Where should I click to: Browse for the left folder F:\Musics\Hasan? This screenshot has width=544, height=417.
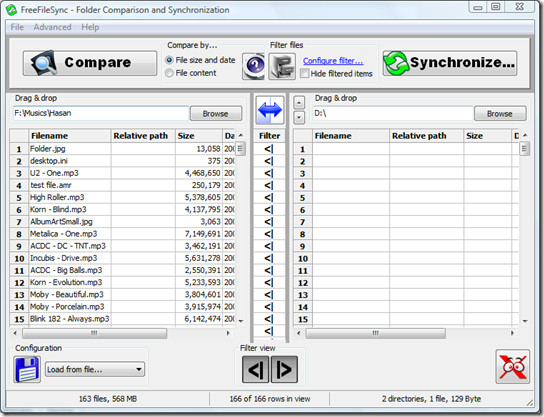click(215, 113)
